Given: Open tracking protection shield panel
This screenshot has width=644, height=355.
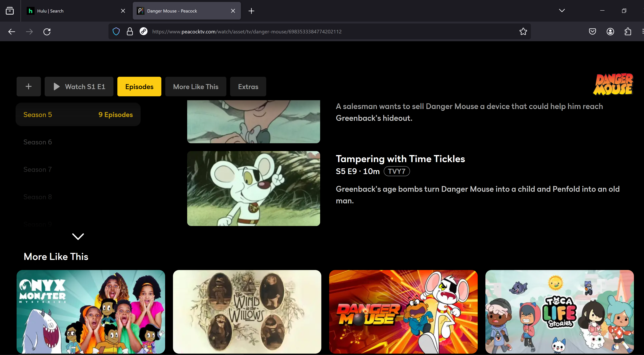Looking at the screenshot, I should [x=116, y=32].
